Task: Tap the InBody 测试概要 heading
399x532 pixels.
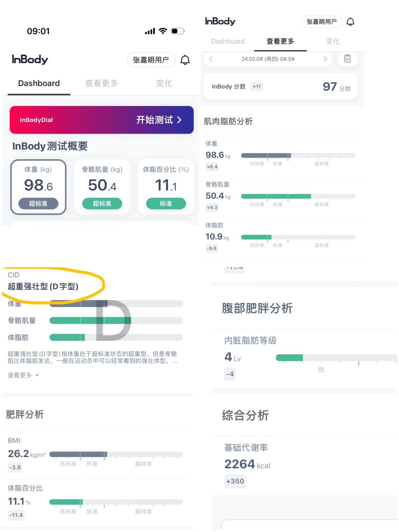Action: pos(50,146)
